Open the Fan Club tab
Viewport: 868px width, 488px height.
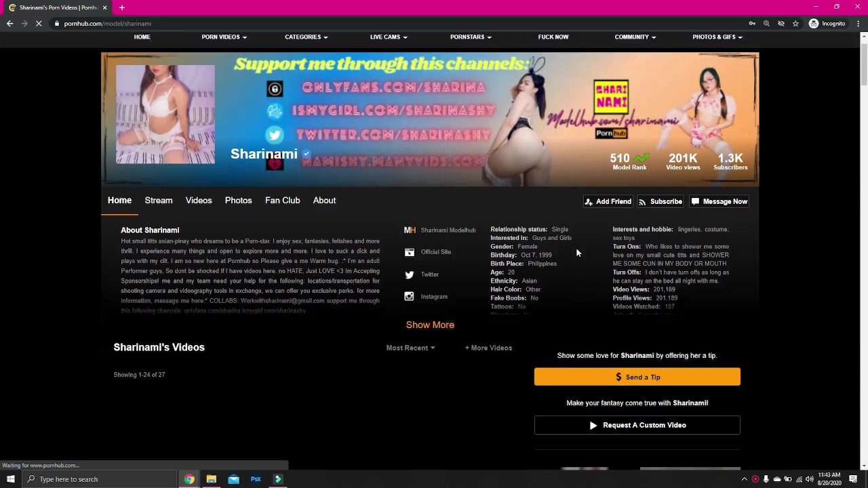pyautogui.click(x=282, y=201)
